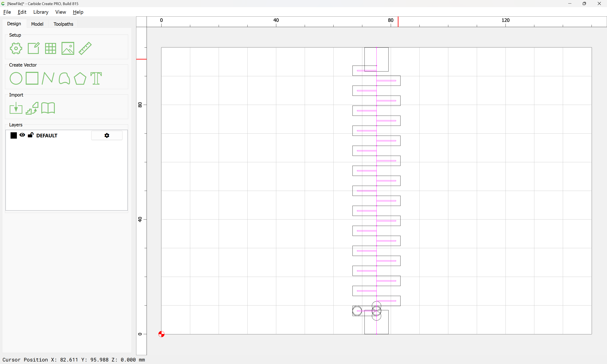Viewport: 607px width, 364px height.
Task: Select the Polyline tool
Action: tap(48, 78)
